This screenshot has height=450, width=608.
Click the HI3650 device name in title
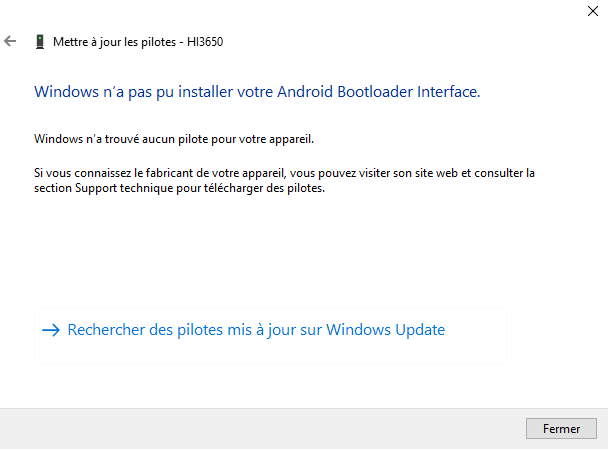click(205, 41)
